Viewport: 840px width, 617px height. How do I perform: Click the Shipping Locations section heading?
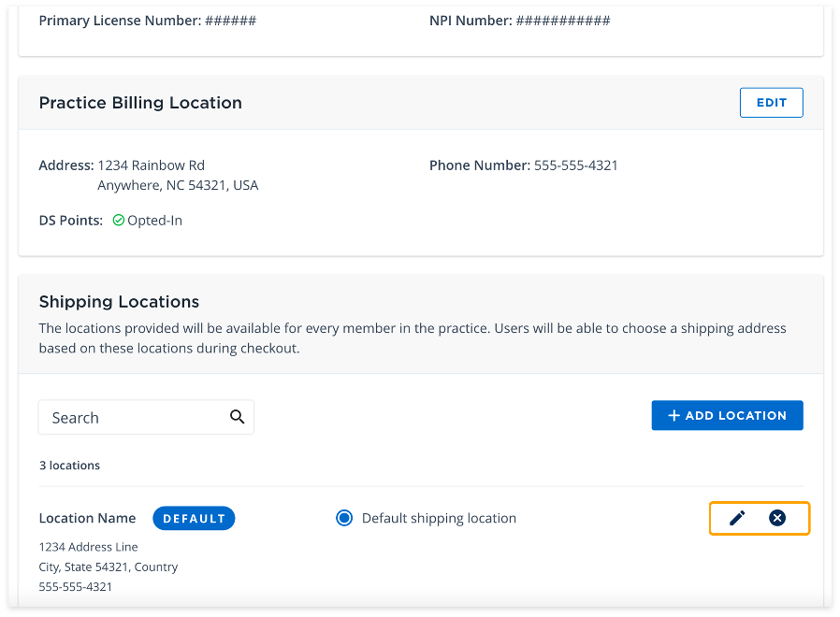119,302
